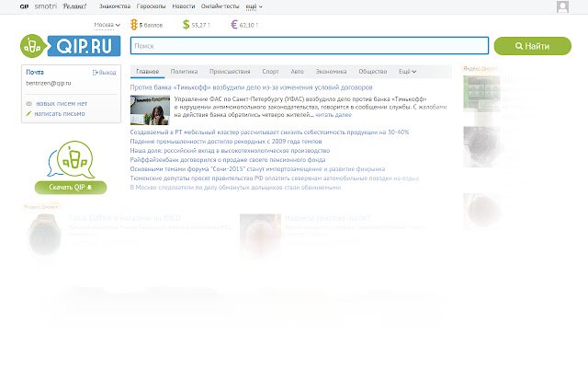This screenshot has height=368, width=588.
Task: Open smotri from the top bar
Action: coord(45,6)
